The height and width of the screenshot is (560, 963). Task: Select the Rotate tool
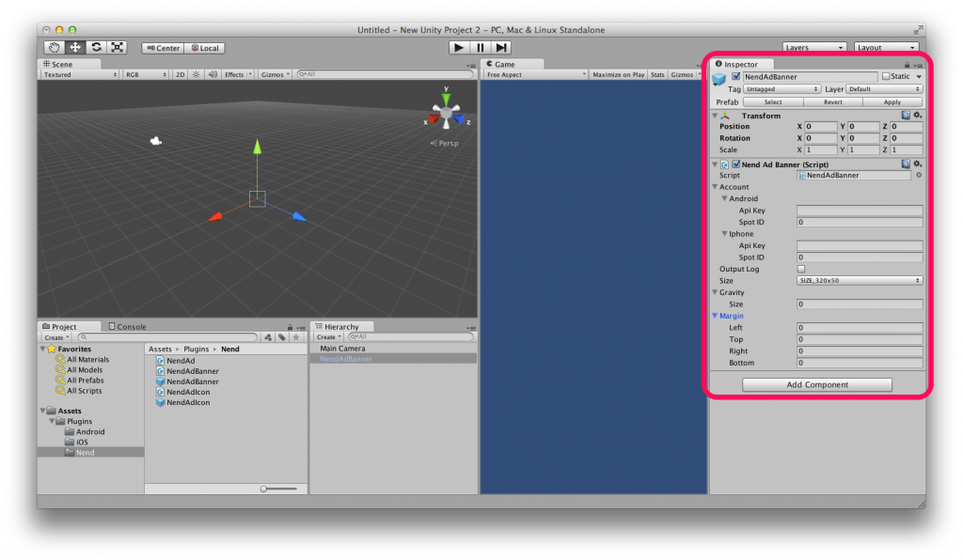[x=97, y=47]
